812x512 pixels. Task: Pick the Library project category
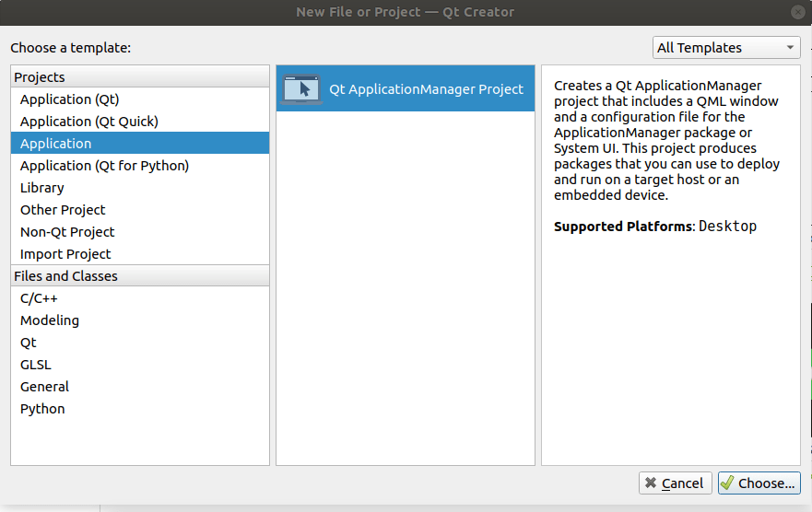42,188
